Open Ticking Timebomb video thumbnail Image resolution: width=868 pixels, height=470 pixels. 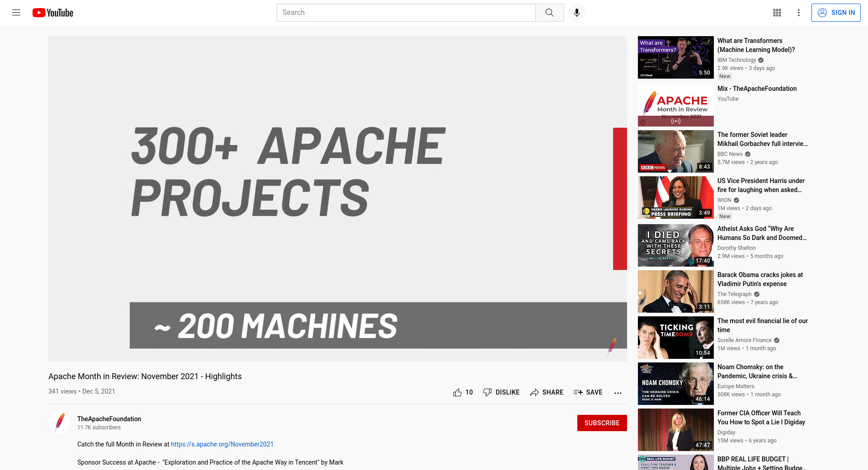point(676,338)
